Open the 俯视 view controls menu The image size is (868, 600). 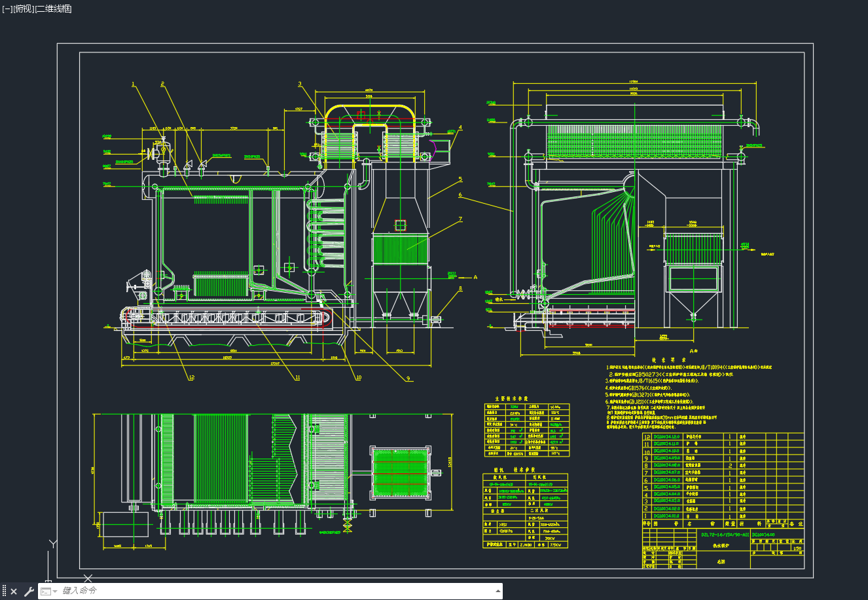[22, 9]
